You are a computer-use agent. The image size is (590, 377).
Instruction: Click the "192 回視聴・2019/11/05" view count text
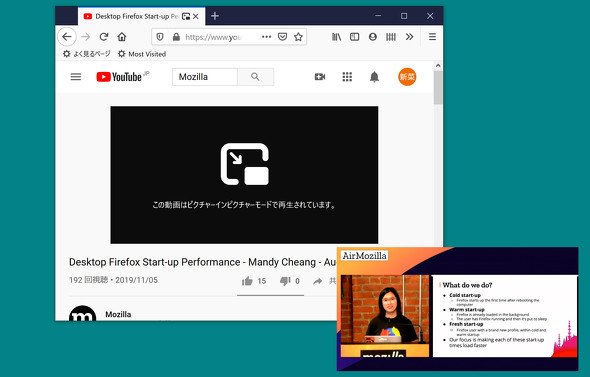(x=113, y=280)
